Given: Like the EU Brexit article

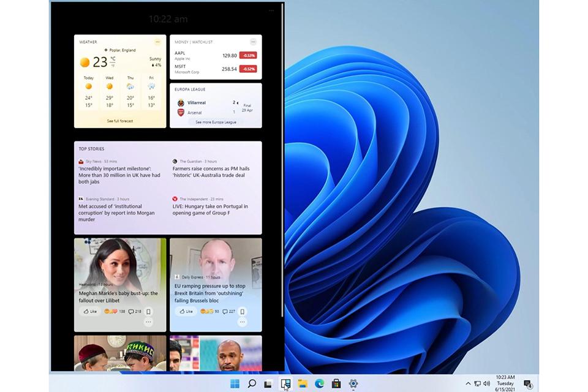Looking at the screenshot, I should 185,311.
